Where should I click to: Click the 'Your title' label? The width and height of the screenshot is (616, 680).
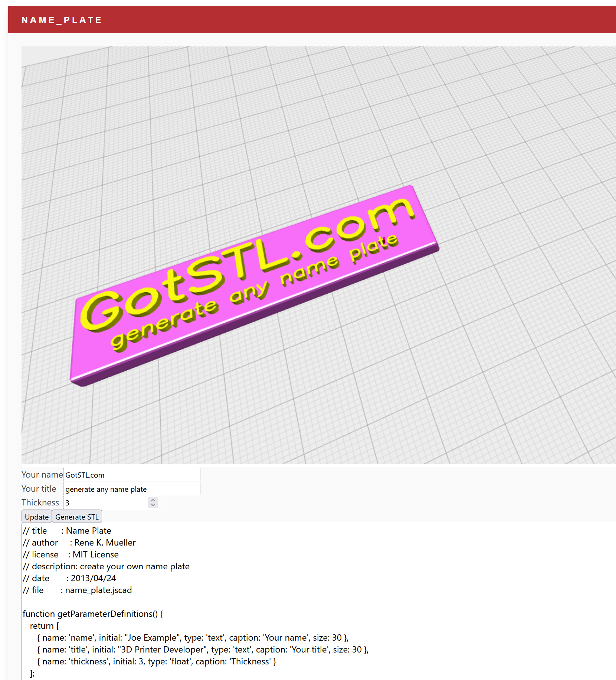tap(39, 489)
